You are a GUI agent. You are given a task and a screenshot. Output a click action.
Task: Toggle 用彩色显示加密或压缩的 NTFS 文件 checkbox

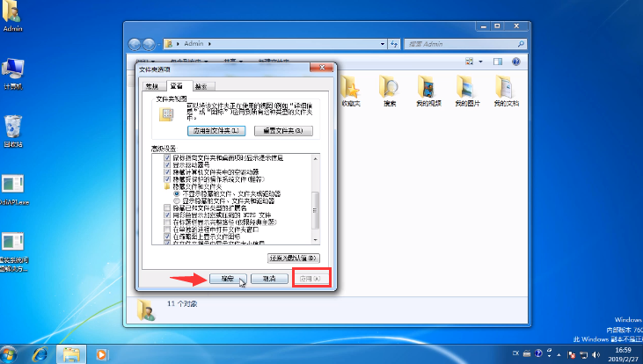[x=167, y=215]
